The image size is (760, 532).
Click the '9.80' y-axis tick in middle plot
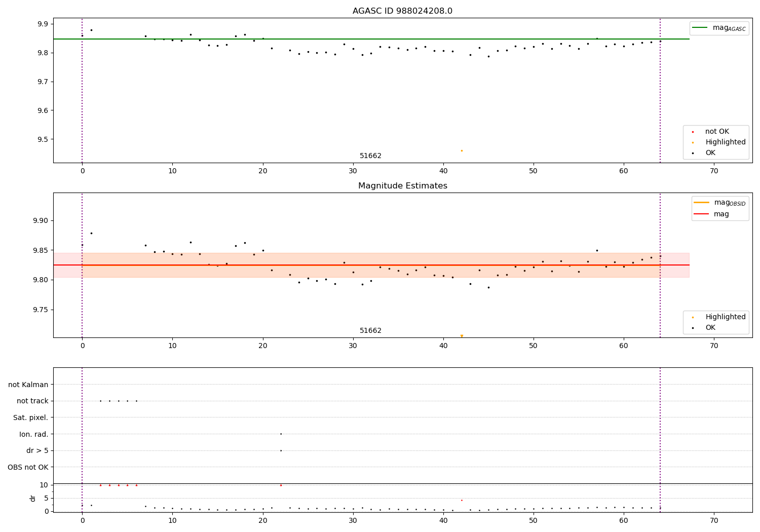point(40,280)
